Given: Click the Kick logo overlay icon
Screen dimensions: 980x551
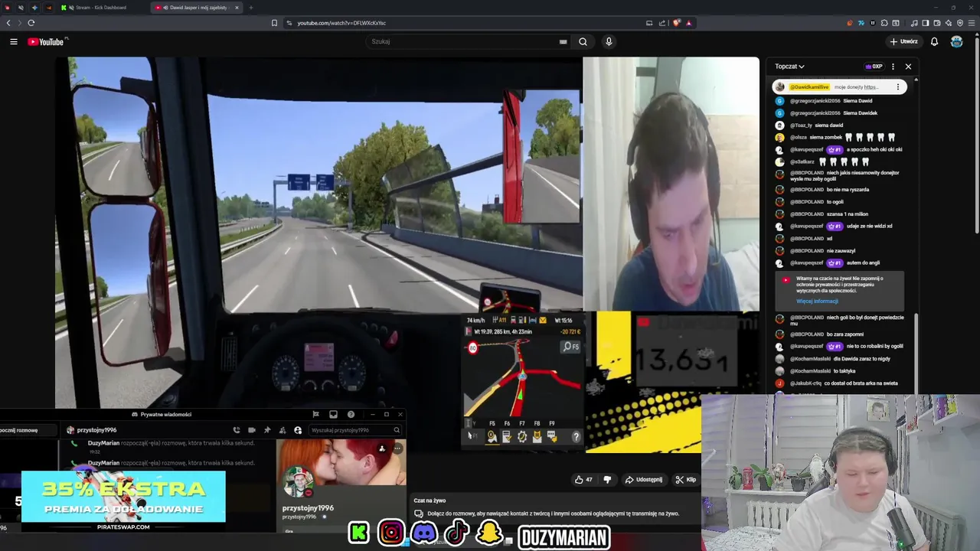Looking at the screenshot, I should coord(359,533).
